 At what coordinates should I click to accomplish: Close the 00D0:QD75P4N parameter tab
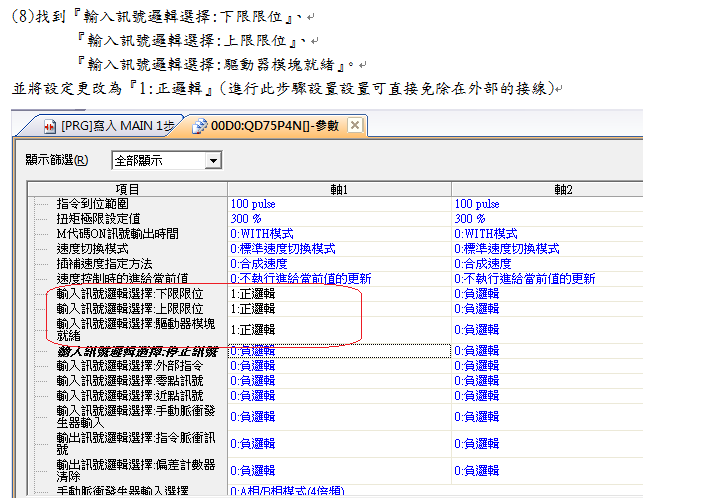tap(355, 125)
